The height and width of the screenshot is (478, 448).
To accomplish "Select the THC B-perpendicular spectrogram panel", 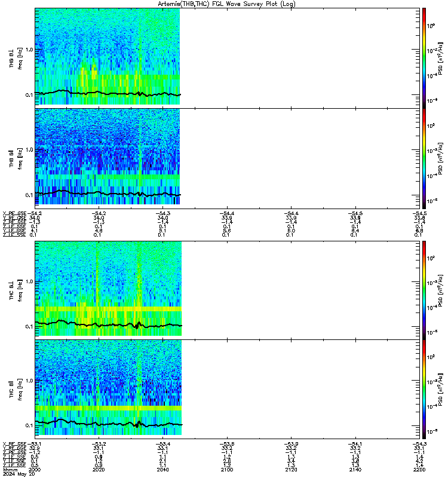I will tap(227, 290).
